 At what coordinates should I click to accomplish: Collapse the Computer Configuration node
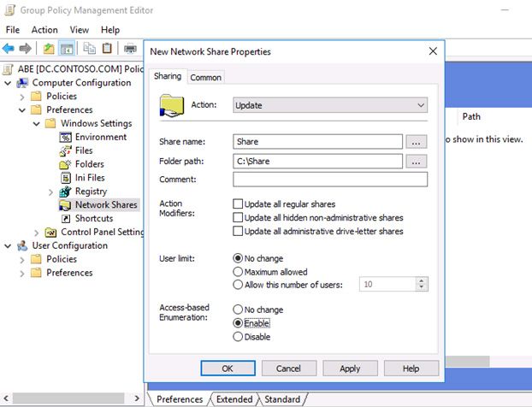[9, 83]
